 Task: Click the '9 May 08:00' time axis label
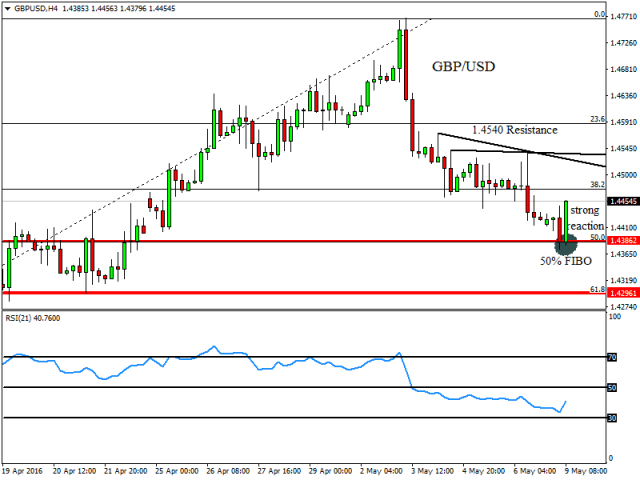pos(586,471)
